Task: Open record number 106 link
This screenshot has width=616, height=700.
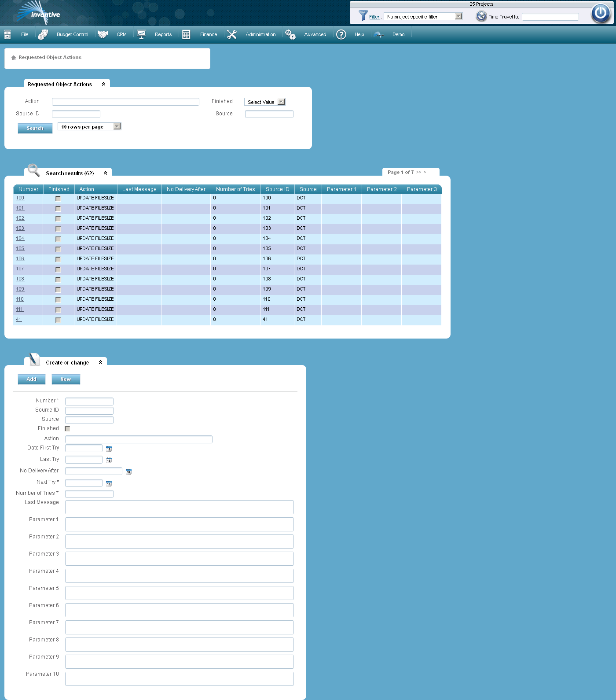Action: pyautogui.click(x=20, y=259)
